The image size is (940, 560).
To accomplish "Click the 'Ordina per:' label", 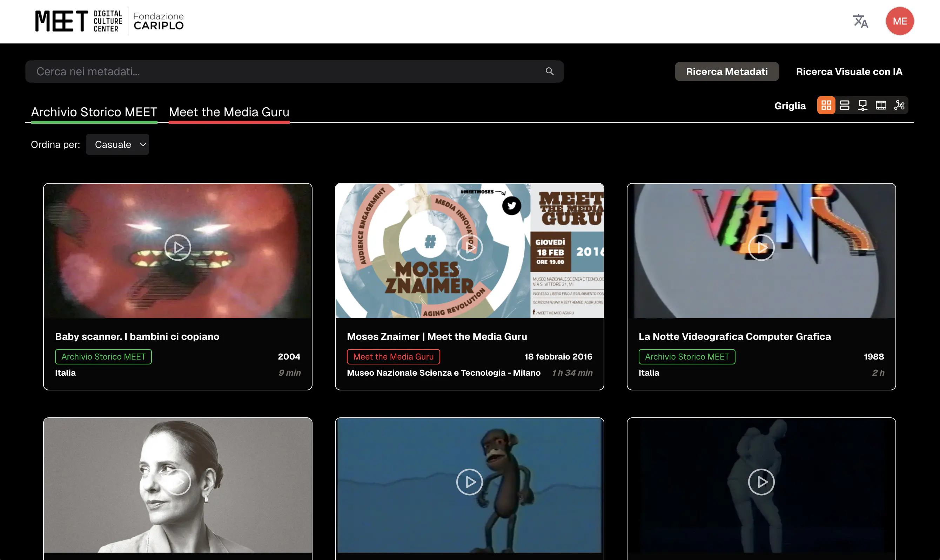I will pos(55,144).
